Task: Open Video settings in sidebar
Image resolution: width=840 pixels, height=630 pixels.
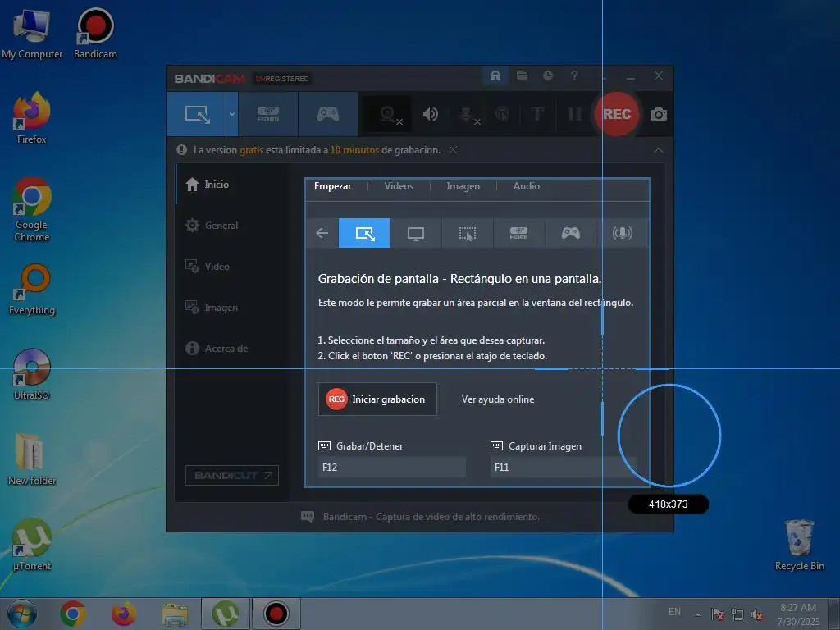Action: (x=208, y=267)
